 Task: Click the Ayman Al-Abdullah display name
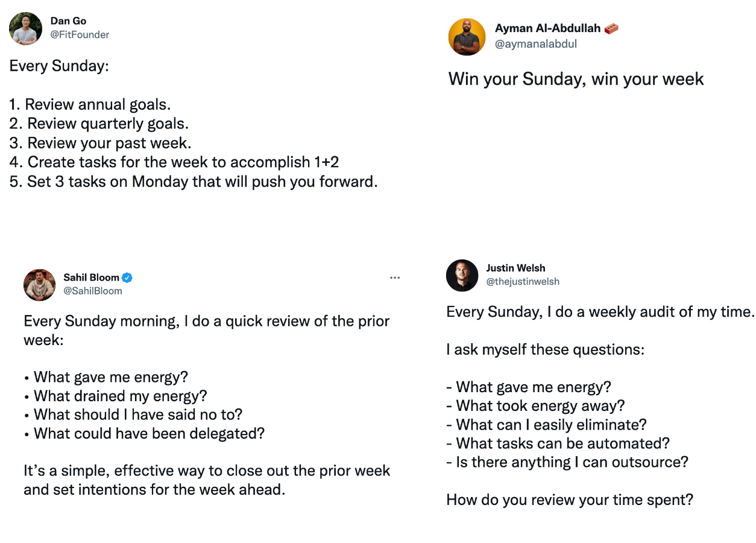click(x=548, y=28)
